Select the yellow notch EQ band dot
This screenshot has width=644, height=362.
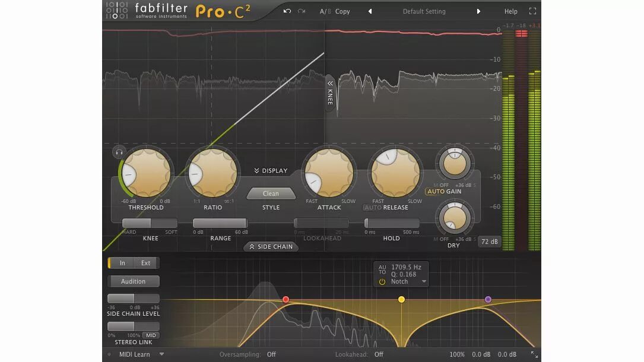coord(401,300)
